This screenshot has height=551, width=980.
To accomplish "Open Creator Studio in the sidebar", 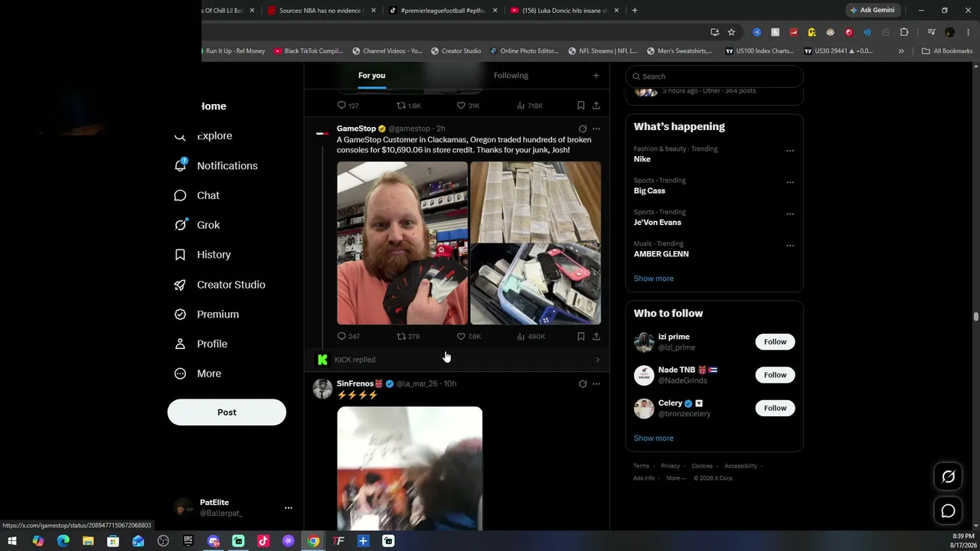I will 220,285.
